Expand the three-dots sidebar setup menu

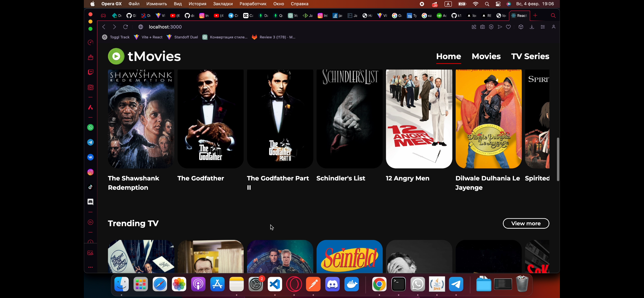[x=91, y=267]
